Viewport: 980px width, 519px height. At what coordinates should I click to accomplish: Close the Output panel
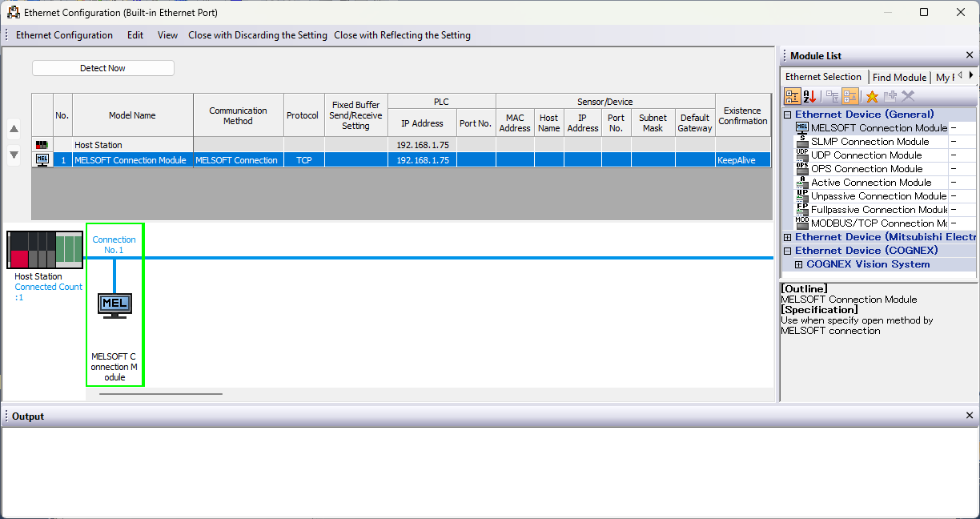click(x=970, y=416)
